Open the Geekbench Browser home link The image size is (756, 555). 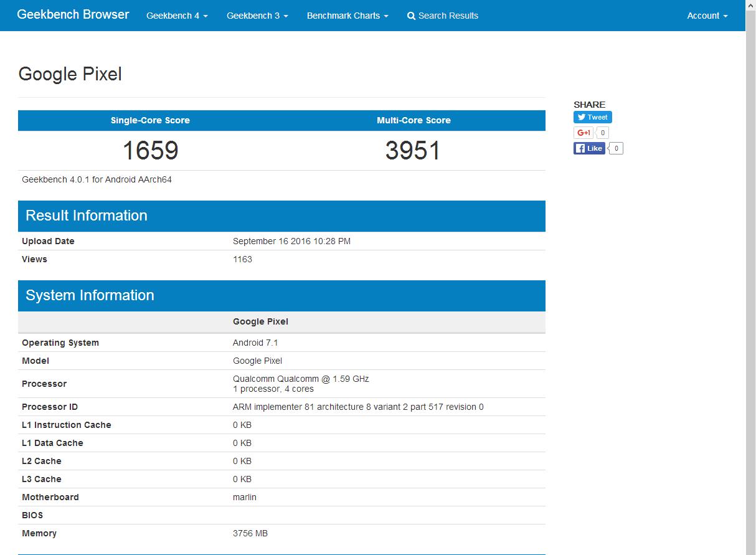point(73,15)
